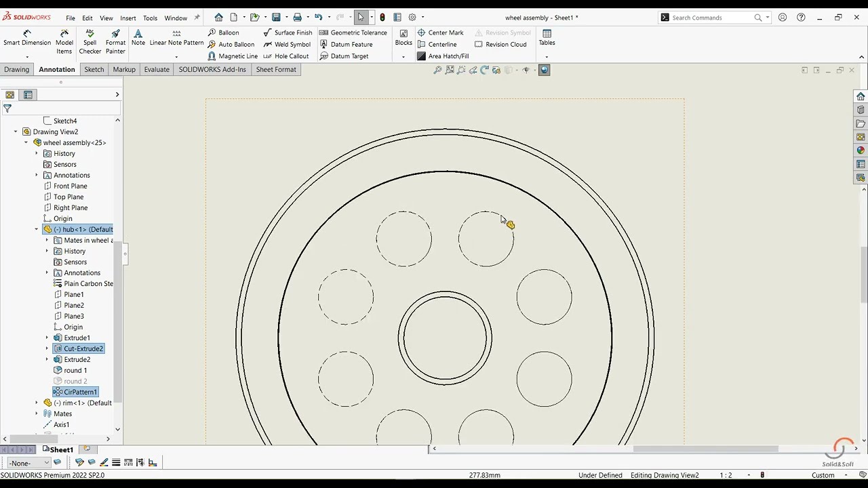This screenshot has width=868, height=488.
Task: Open the Options gear
Action: (412, 18)
